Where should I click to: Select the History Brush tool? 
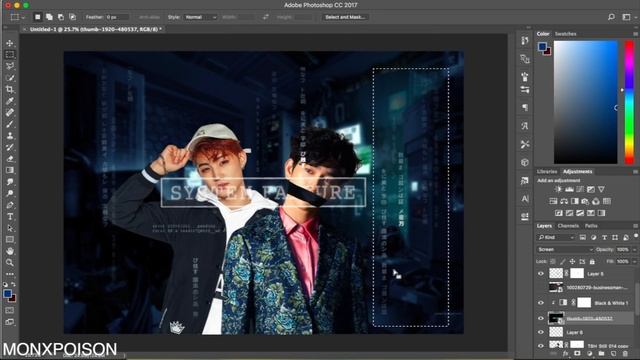10,147
